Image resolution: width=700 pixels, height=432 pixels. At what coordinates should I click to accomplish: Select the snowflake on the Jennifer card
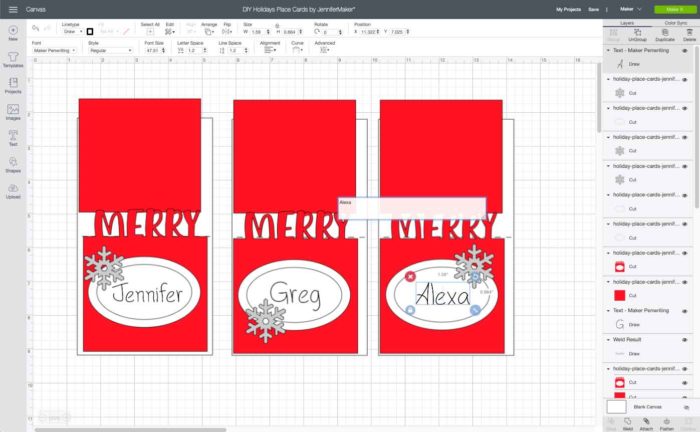pos(104,267)
